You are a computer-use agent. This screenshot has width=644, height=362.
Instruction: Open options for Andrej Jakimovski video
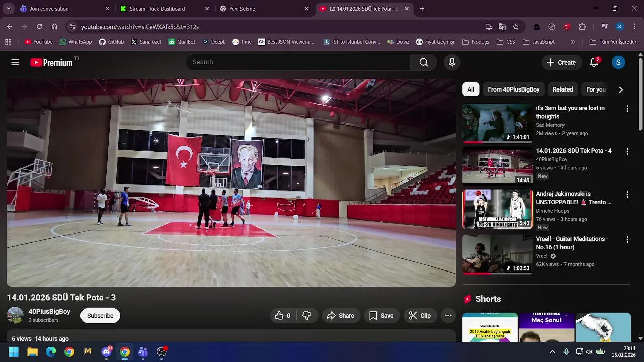(x=627, y=194)
